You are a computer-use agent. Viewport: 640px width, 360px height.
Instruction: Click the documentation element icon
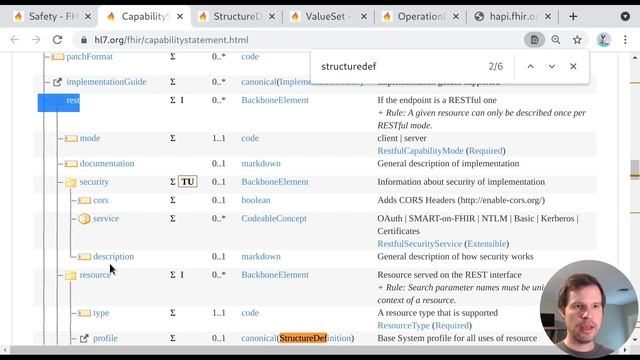coord(71,164)
